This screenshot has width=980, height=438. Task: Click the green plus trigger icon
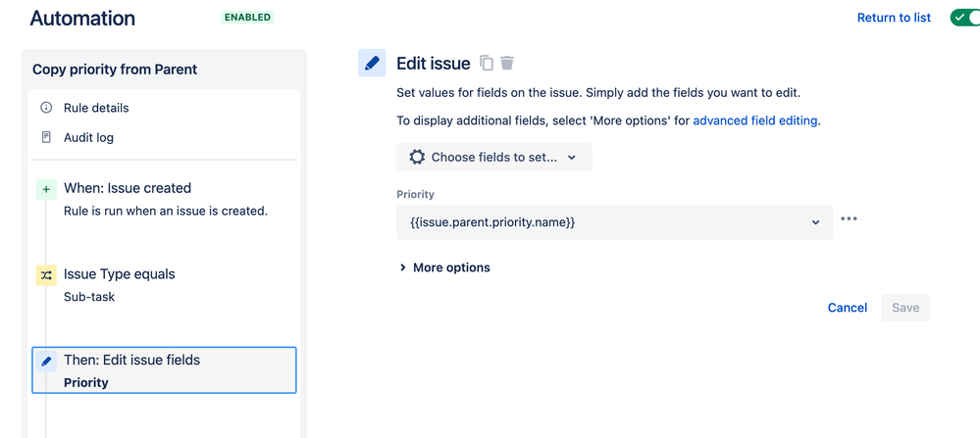point(46,190)
